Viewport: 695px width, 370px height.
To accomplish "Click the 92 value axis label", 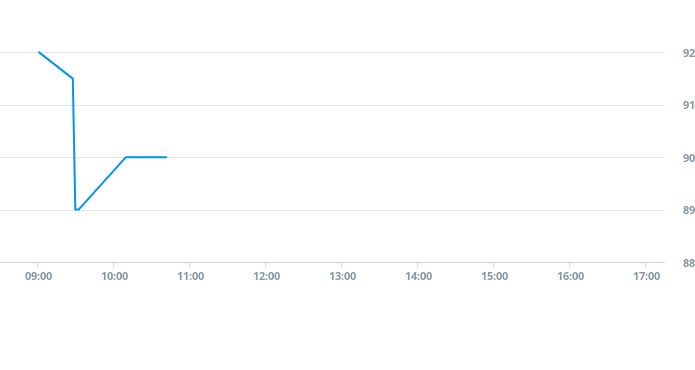I will pos(689,53).
